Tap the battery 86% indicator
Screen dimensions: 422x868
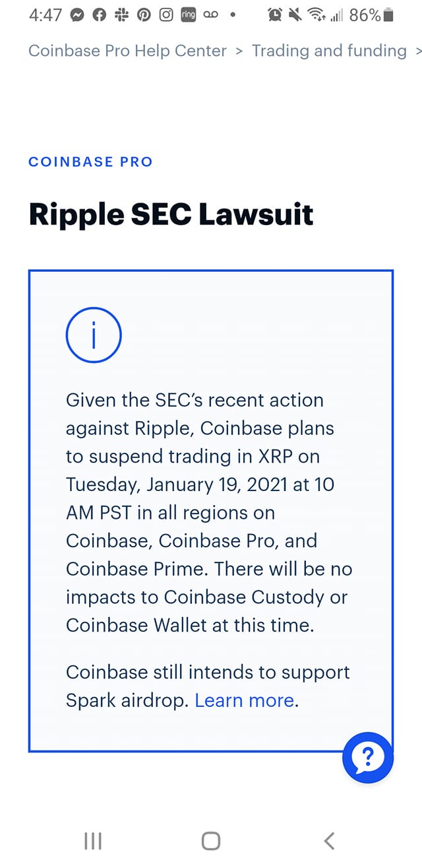(371, 15)
